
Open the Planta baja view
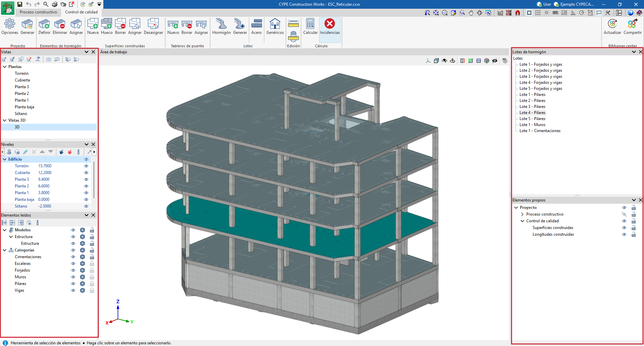coord(24,107)
